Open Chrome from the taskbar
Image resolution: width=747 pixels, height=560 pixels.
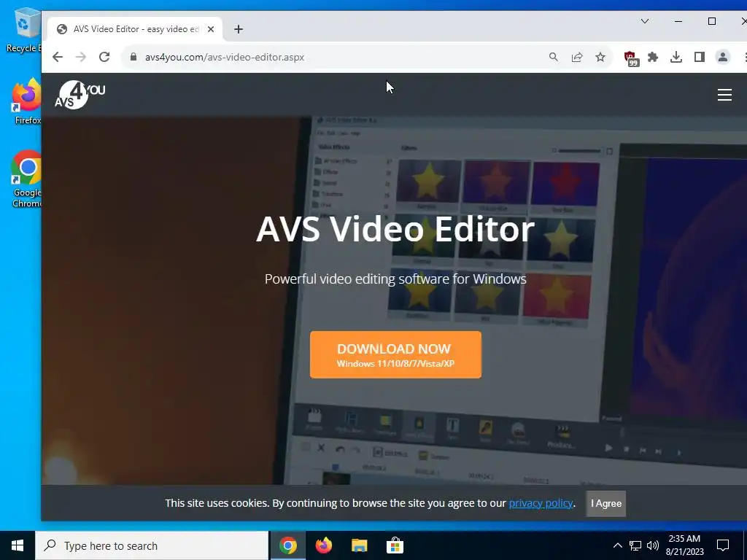287,545
